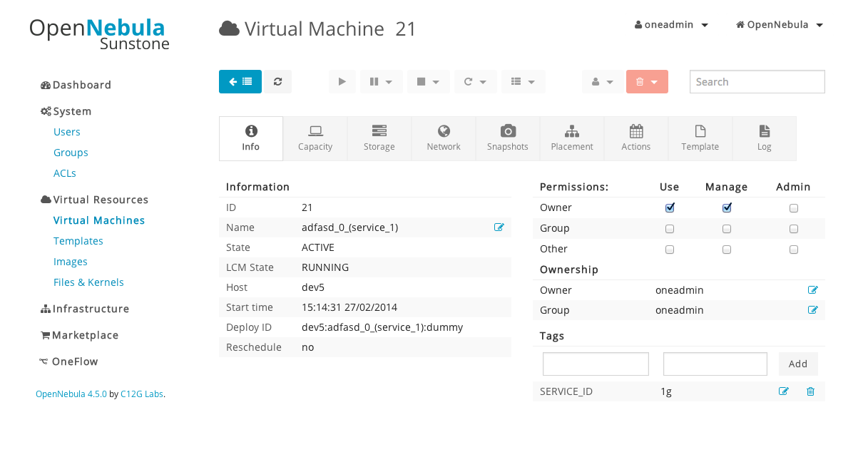The height and width of the screenshot is (452, 868).
Task: Edit the SERVICE_ID tag
Action: pos(784,391)
